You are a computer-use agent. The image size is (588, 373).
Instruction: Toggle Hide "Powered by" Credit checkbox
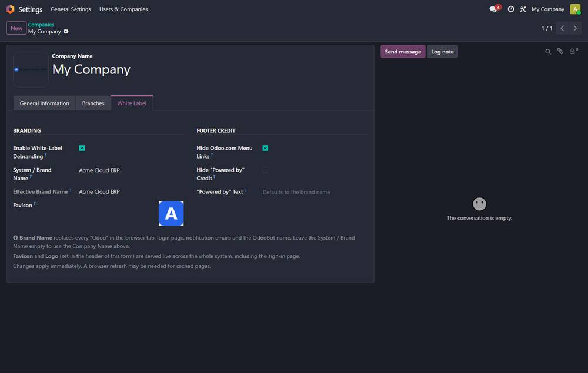(x=265, y=170)
